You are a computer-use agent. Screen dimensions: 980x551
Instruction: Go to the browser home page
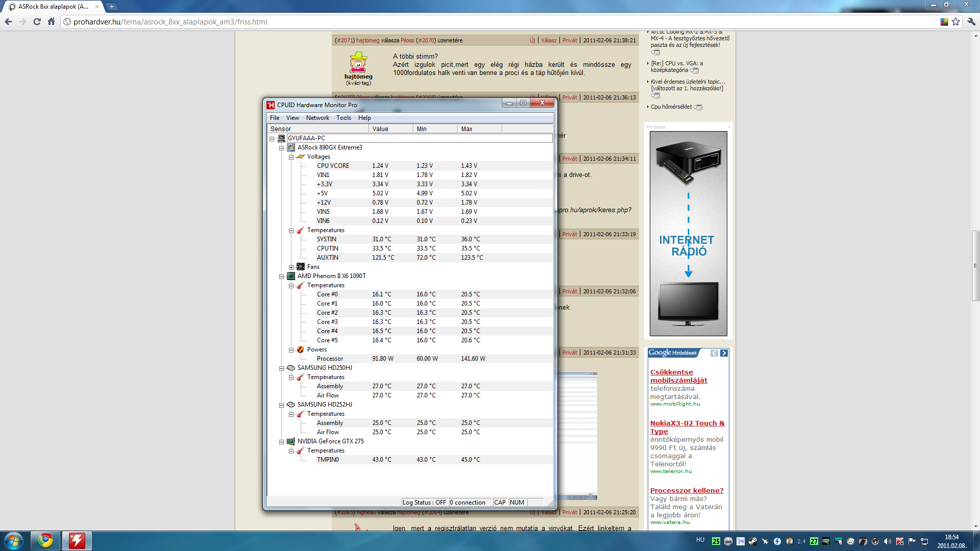point(51,22)
